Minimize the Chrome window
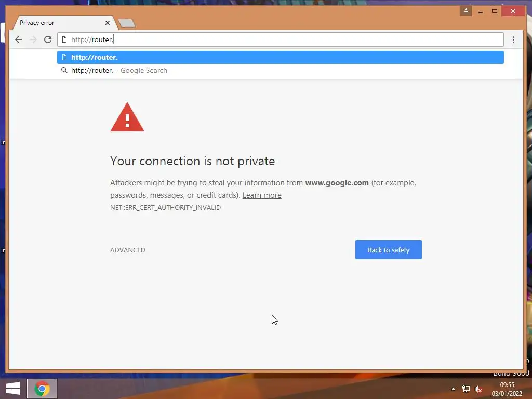 481,11
